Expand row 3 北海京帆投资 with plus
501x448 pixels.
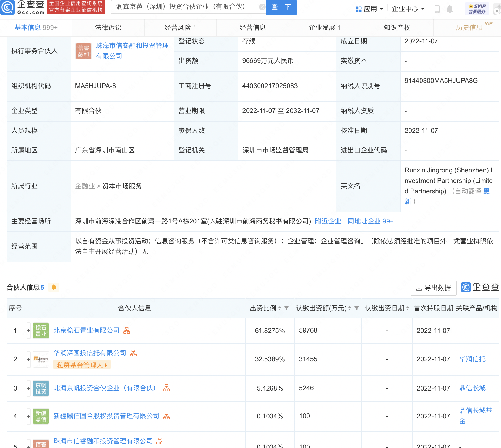tap(28, 388)
